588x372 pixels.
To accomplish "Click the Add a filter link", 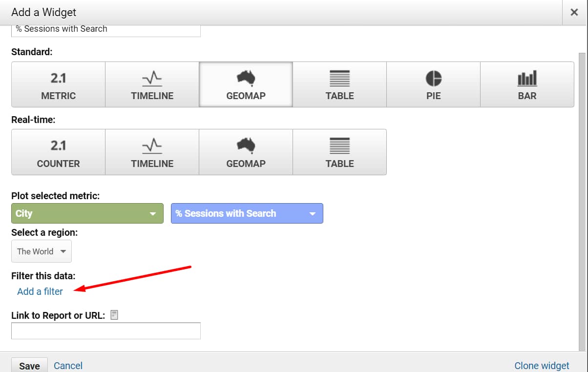I will coord(40,291).
